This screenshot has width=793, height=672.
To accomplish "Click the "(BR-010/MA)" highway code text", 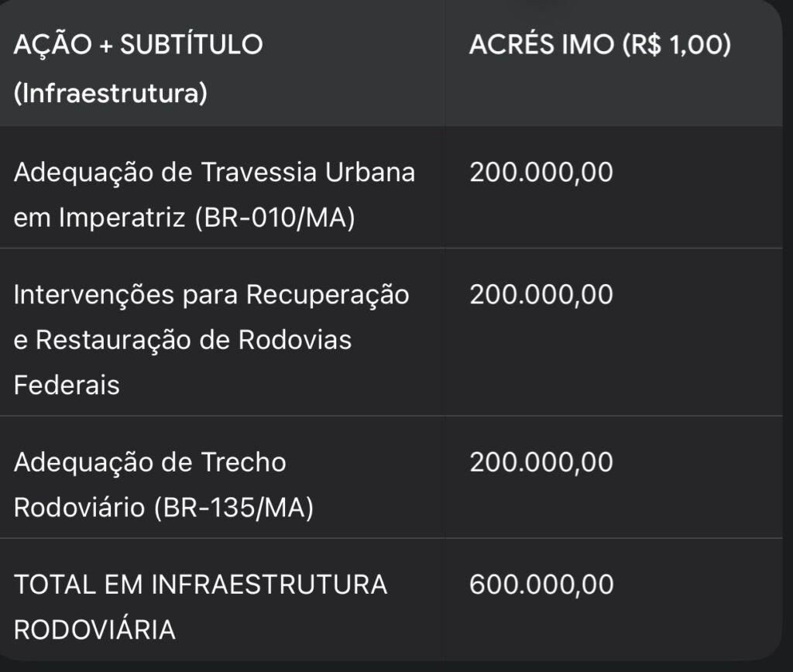I will point(275,218).
